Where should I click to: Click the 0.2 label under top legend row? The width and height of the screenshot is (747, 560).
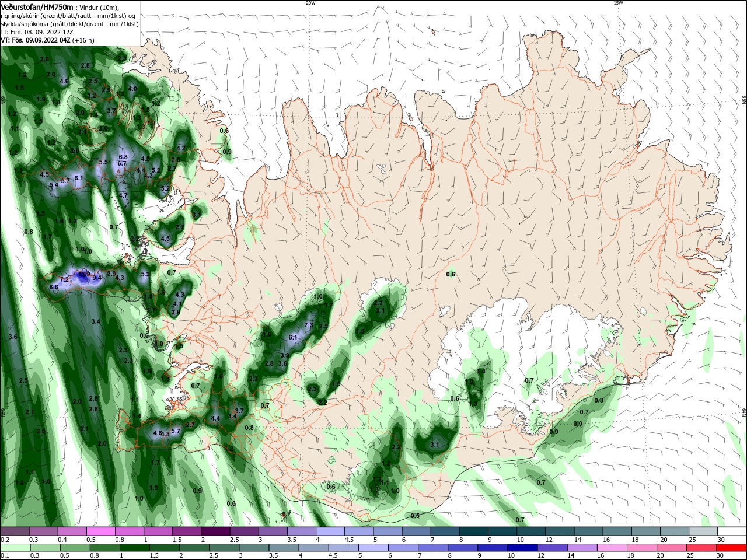(x=5, y=540)
